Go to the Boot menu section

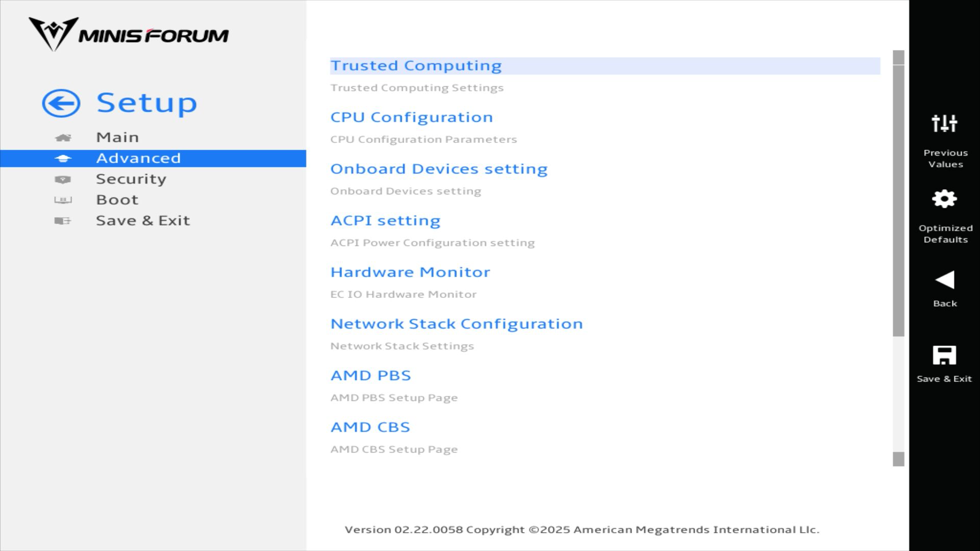[x=117, y=200]
